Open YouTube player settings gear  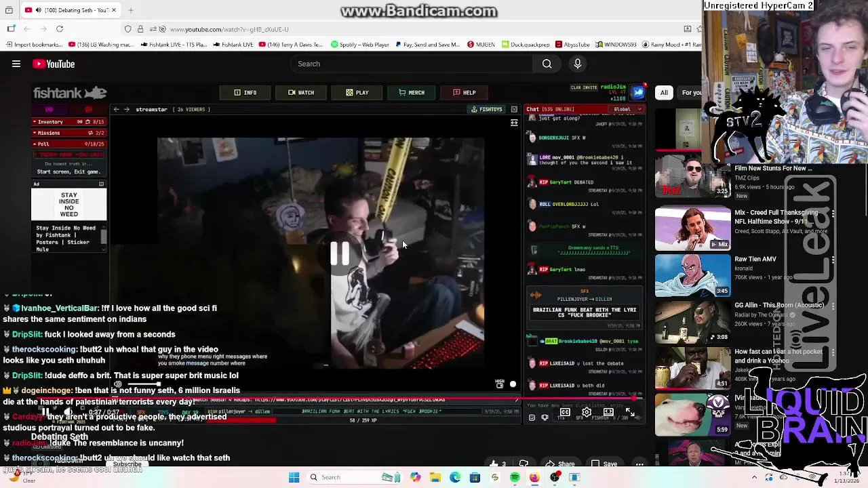587,412
